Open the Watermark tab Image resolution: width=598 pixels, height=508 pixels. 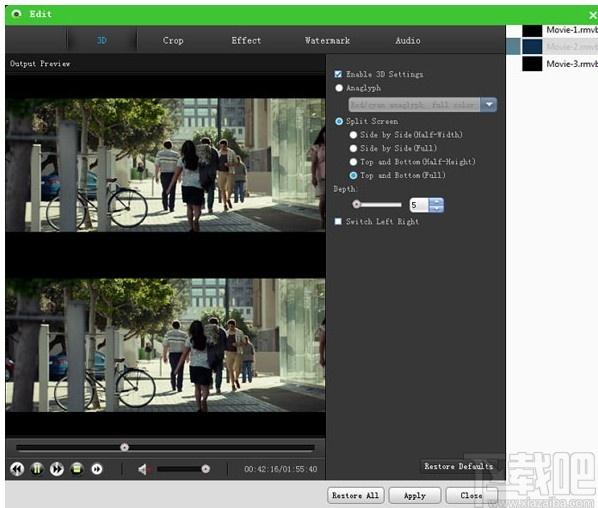(327, 40)
